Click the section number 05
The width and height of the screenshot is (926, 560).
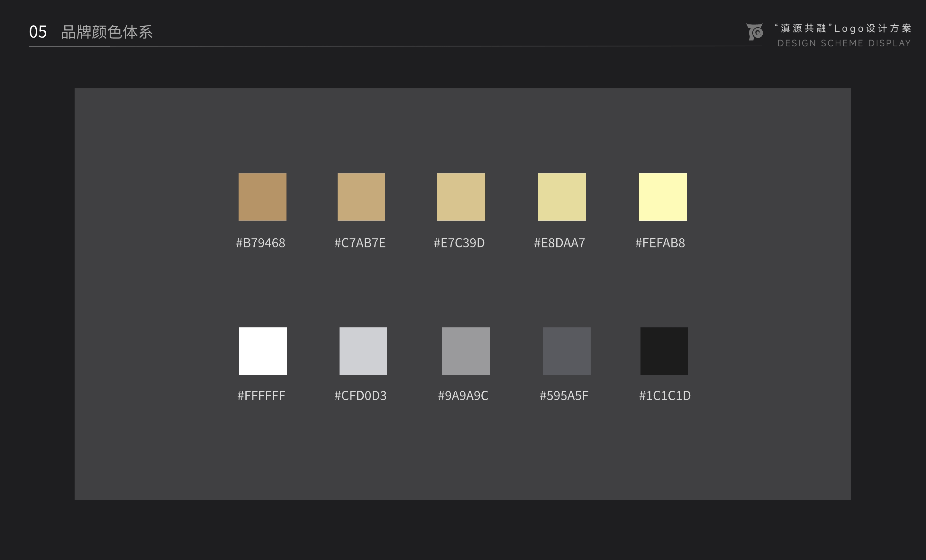[x=38, y=32]
